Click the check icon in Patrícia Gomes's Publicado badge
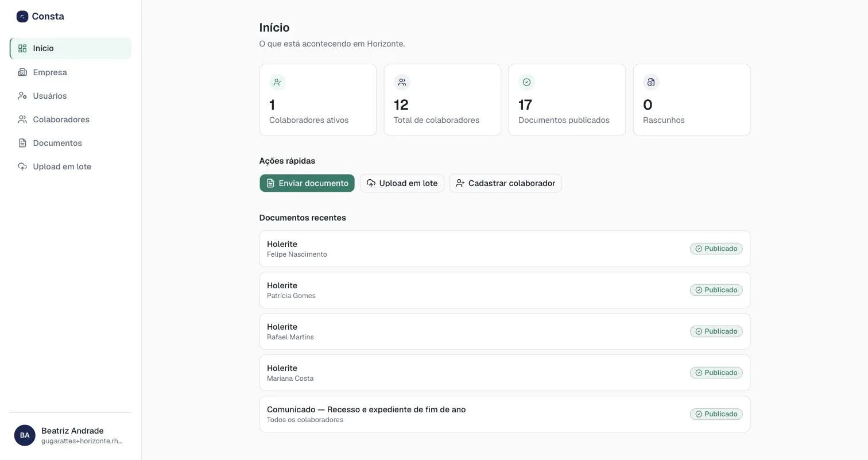The width and height of the screenshot is (868, 460). click(699, 290)
